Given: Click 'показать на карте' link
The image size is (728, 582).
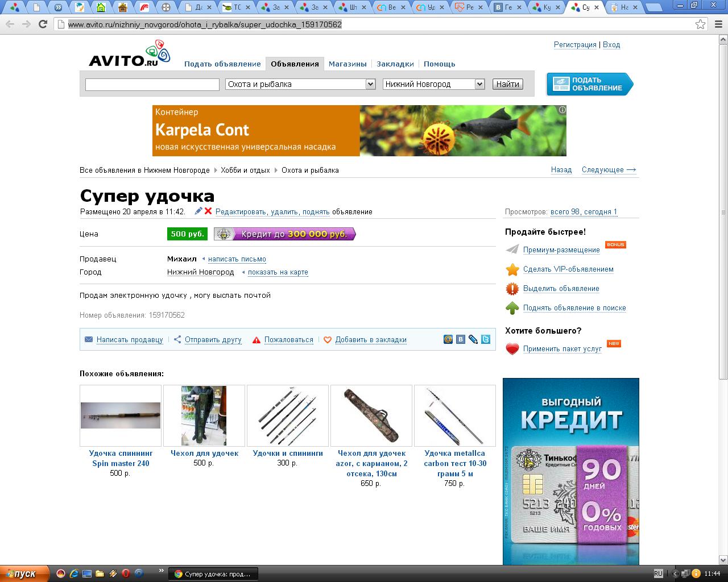Looking at the screenshot, I should [278, 272].
